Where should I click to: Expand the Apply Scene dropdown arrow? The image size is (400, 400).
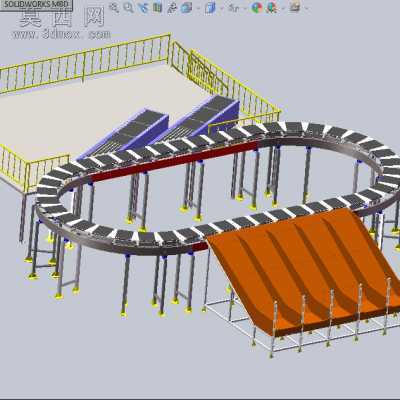[x=282, y=8]
